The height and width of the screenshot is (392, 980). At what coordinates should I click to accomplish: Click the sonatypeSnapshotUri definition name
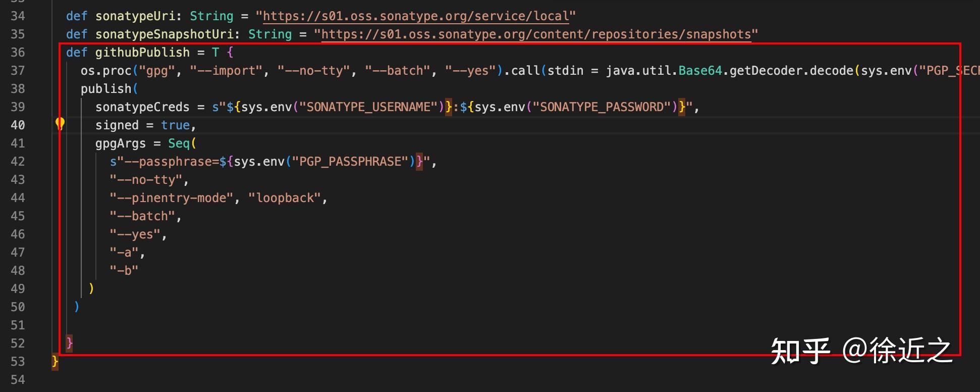[164, 34]
